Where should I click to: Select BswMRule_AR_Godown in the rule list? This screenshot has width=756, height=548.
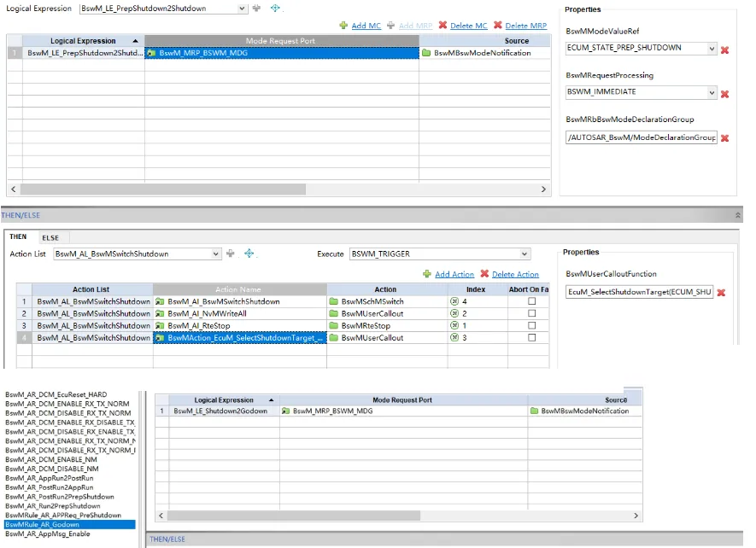tap(69, 524)
